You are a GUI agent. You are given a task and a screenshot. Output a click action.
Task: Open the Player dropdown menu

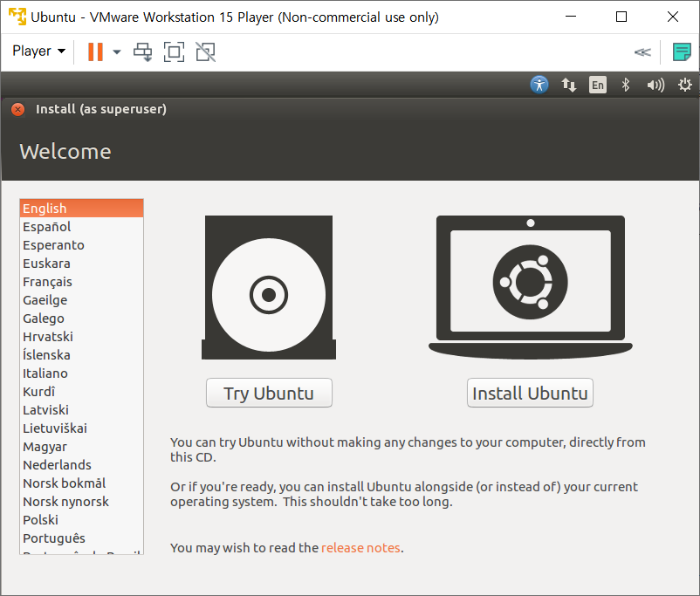pyautogui.click(x=38, y=51)
